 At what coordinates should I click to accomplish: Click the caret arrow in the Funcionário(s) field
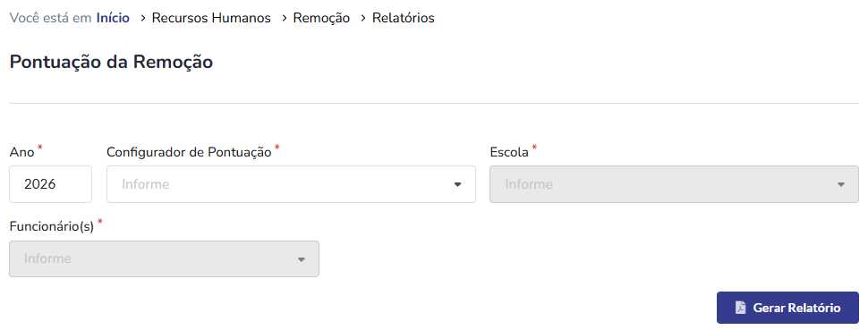click(x=302, y=259)
